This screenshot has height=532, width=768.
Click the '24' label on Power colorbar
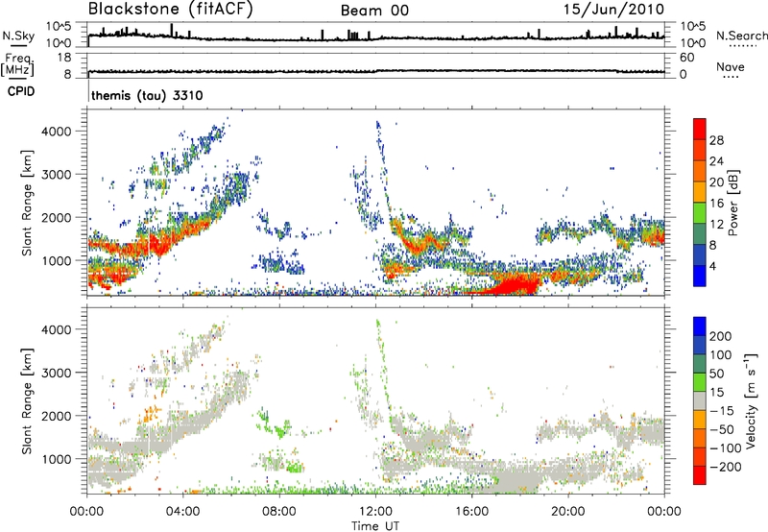point(716,161)
